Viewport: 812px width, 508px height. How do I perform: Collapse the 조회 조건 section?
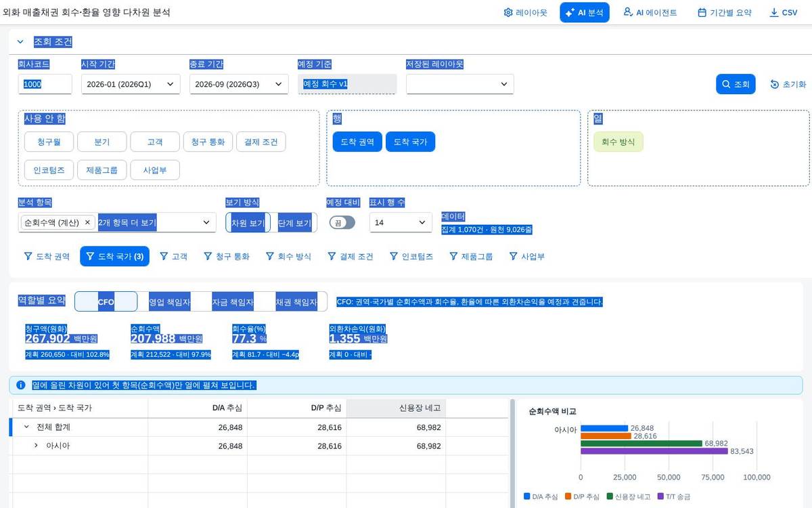20,42
